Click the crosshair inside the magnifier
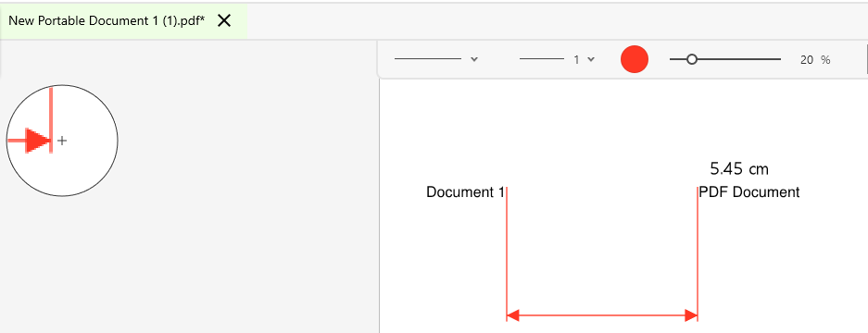 coord(62,141)
